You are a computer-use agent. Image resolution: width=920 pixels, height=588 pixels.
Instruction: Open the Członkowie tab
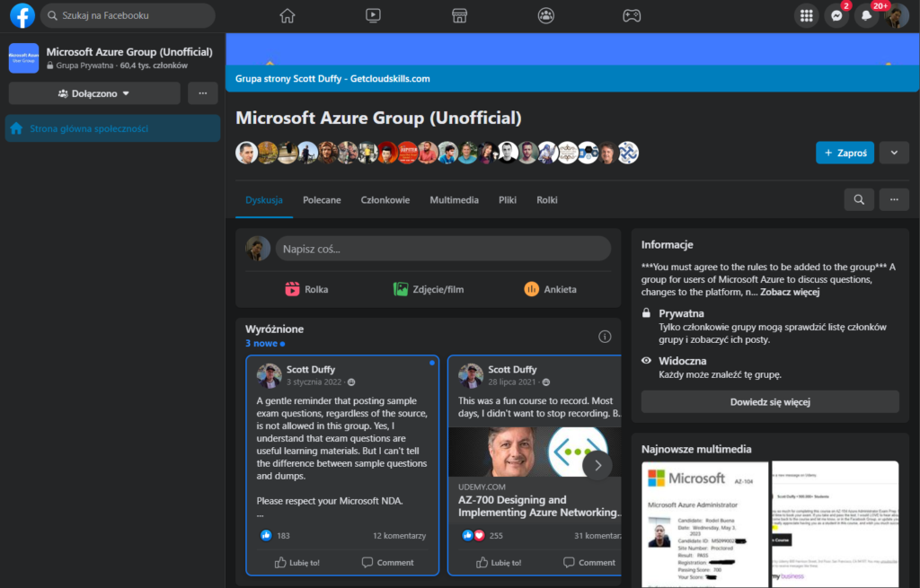pos(385,200)
